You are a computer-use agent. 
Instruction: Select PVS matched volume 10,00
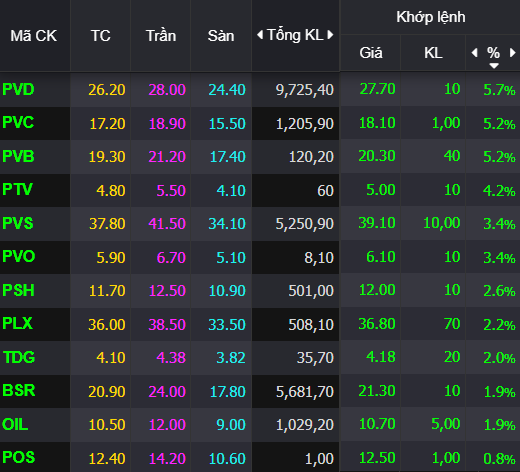point(442,223)
